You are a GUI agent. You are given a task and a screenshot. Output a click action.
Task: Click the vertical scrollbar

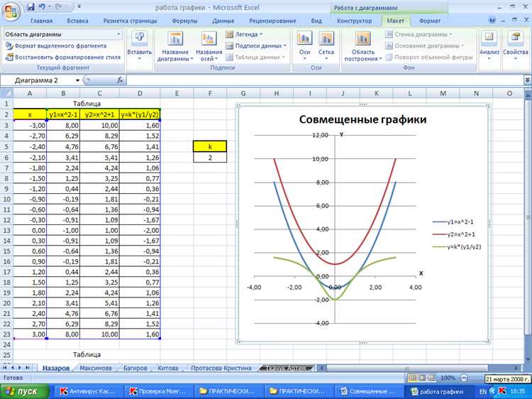528,217
